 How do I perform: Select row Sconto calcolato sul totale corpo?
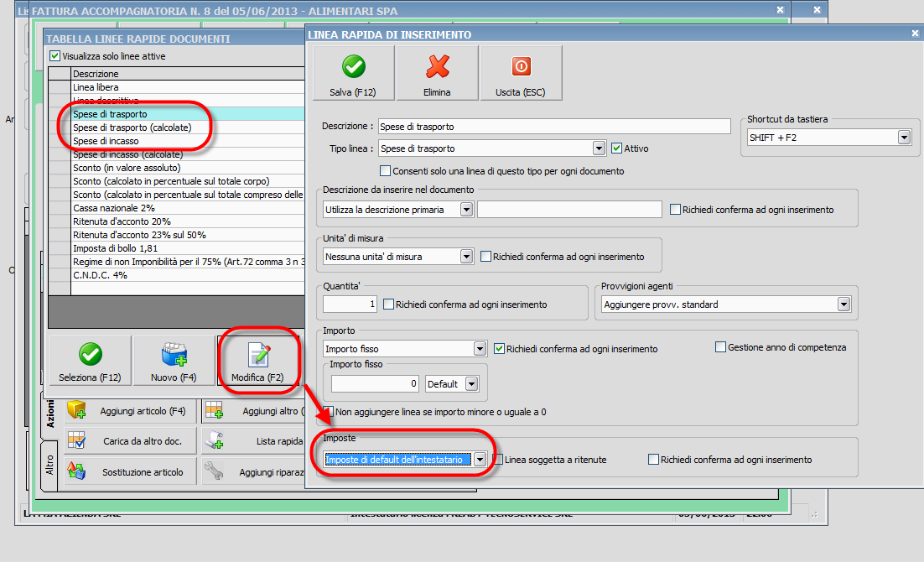[187, 181]
